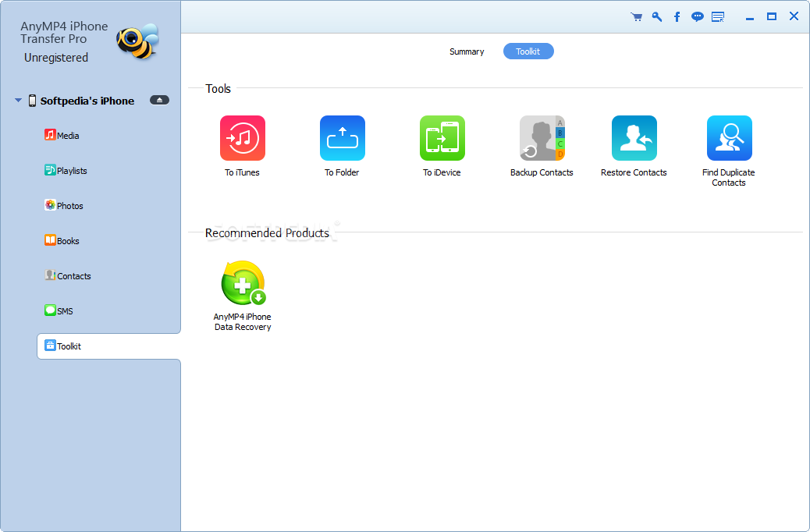
Task: Open the SMS category in the sidebar
Action: coord(59,311)
